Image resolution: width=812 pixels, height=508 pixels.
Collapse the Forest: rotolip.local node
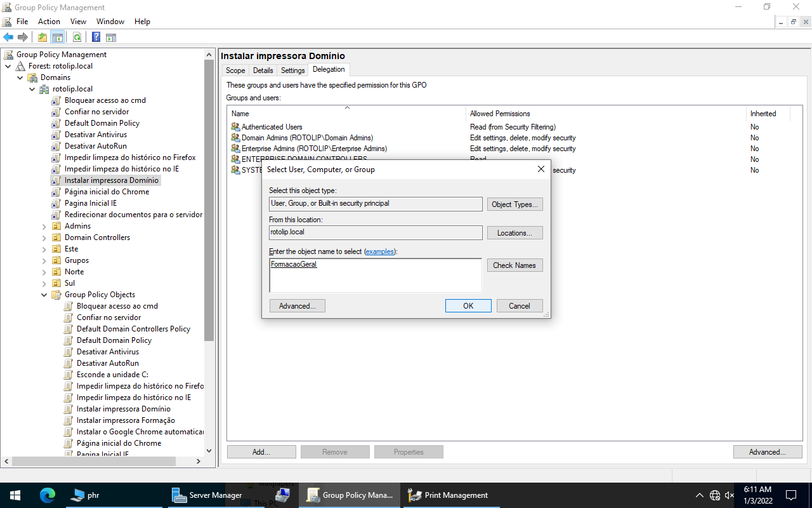click(x=8, y=66)
